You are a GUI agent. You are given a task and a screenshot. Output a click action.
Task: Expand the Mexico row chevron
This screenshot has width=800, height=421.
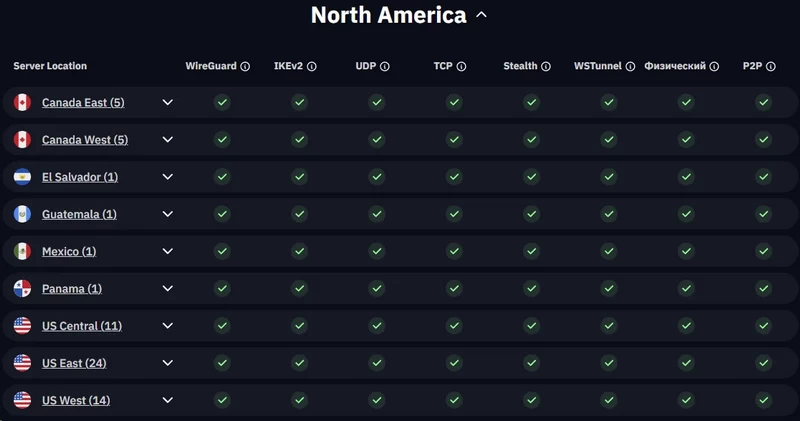click(x=167, y=252)
